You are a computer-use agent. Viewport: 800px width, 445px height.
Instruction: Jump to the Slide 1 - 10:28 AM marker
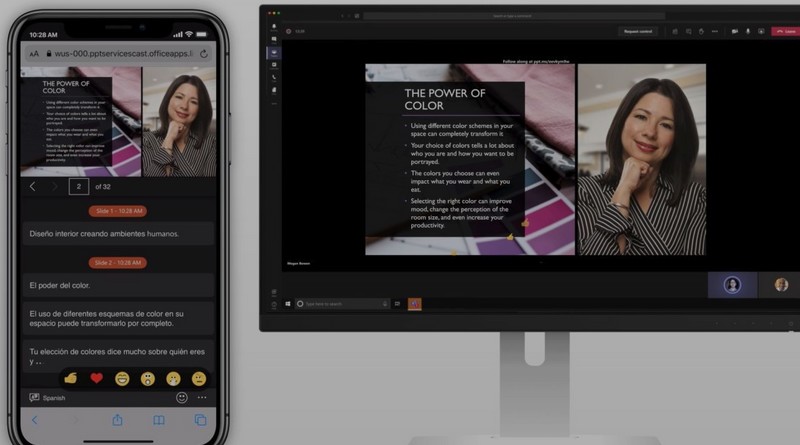118,211
